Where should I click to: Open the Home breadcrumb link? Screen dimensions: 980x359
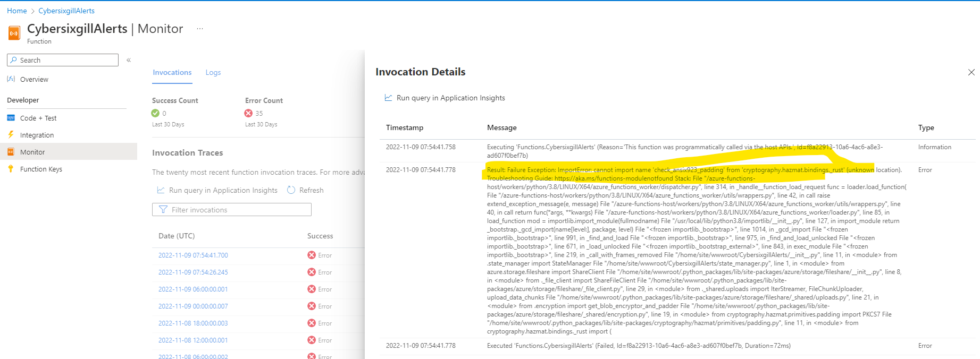point(16,11)
